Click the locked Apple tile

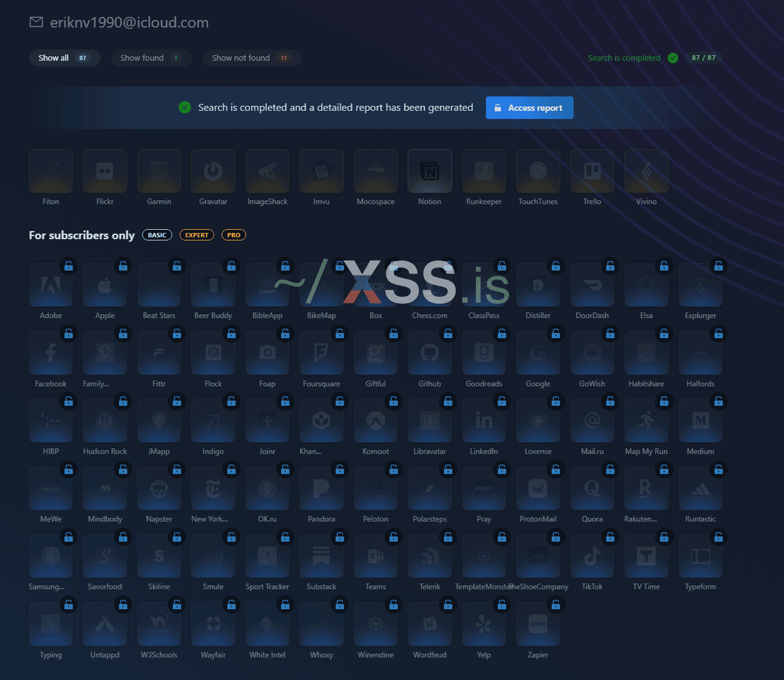tap(105, 285)
